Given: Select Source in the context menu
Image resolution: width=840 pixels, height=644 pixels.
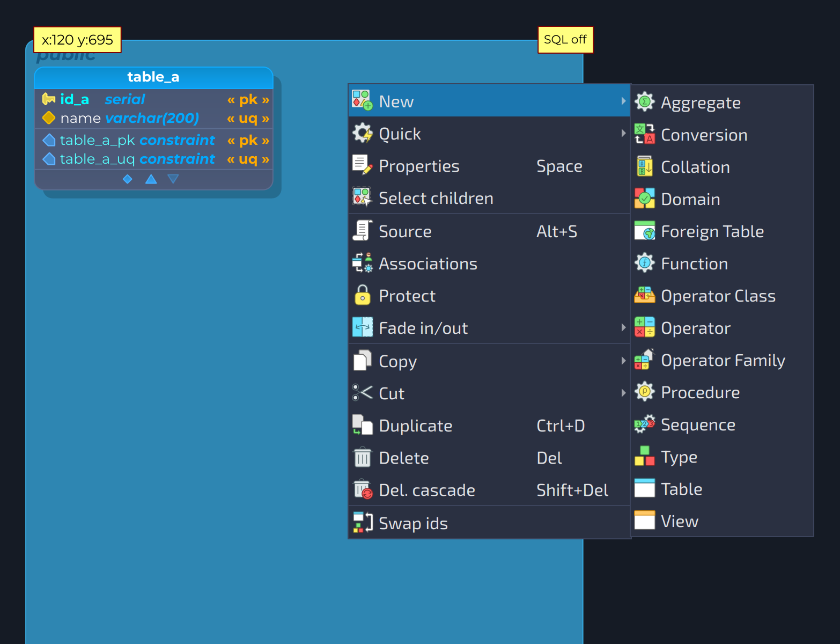Looking at the screenshot, I should [489, 231].
